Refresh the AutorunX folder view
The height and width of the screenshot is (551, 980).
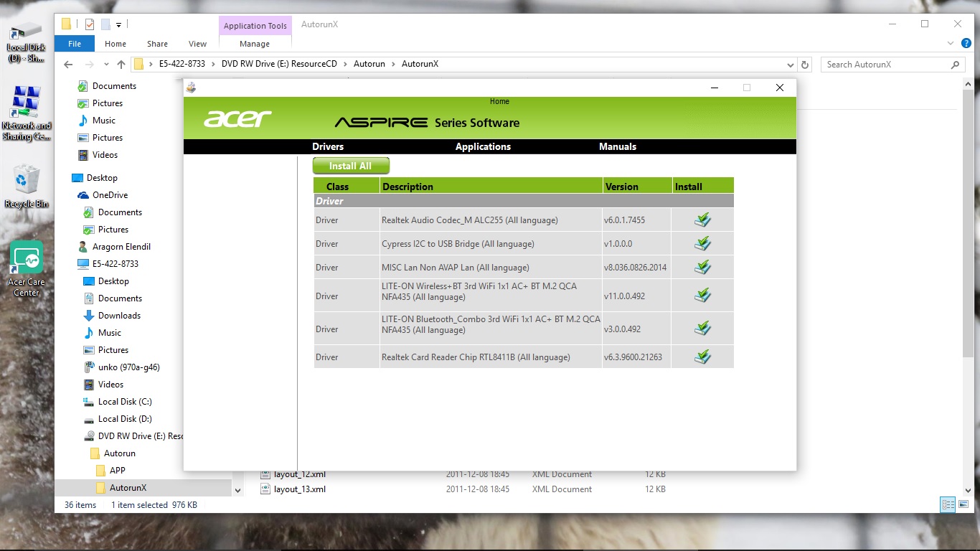pos(805,65)
